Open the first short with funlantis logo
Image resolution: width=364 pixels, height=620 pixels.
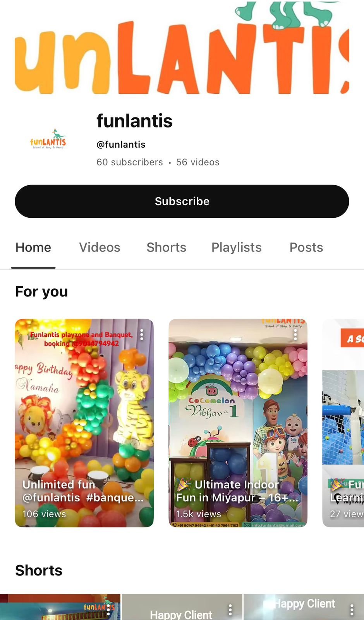(x=60, y=607)
